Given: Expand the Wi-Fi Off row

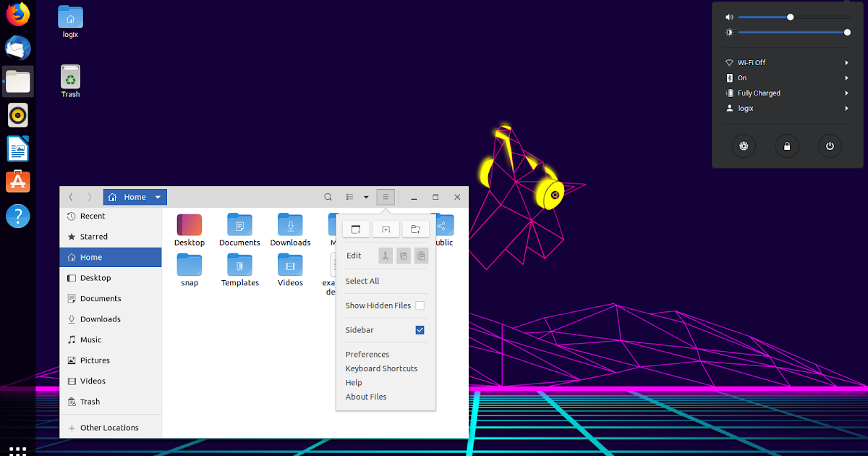Looking at the screenshot, I should (x=787, y=62).
